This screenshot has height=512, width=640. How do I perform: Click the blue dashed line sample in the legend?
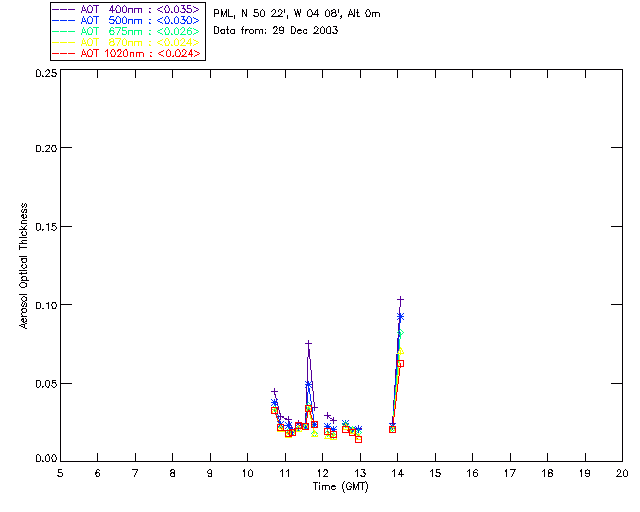[x=64, y=20]
